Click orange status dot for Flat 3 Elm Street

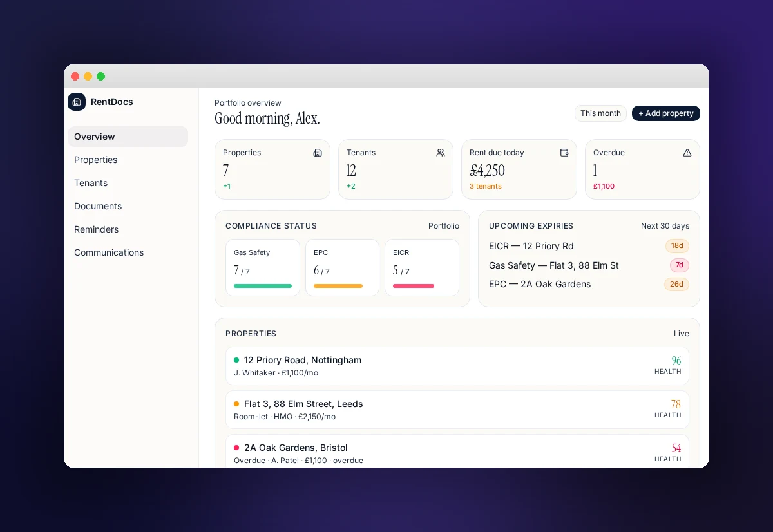(x=236, y=404)
